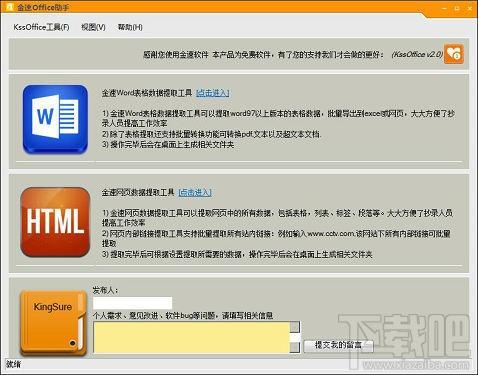Click the 个人需求、意见改进 instruction text
Image resolution: width=478 pixels, height=375 pixels.
coord(183,315)
